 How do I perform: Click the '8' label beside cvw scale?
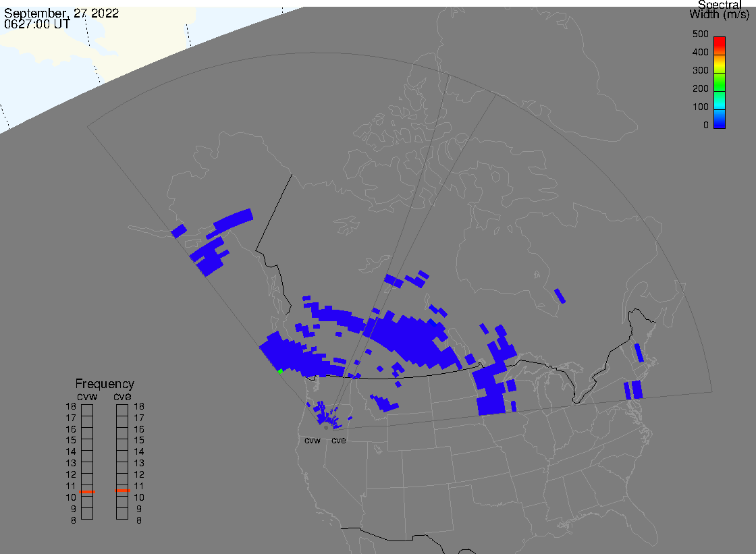click(x=74, y=520)
